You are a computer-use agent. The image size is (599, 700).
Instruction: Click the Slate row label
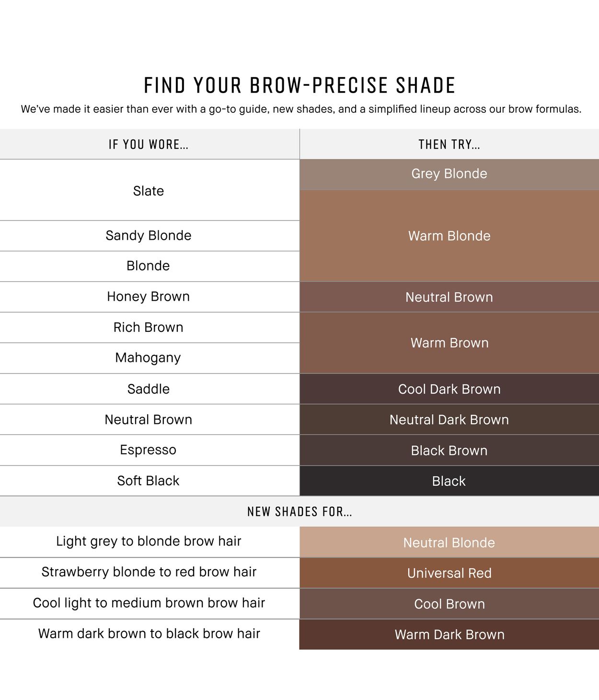(149, 191)
